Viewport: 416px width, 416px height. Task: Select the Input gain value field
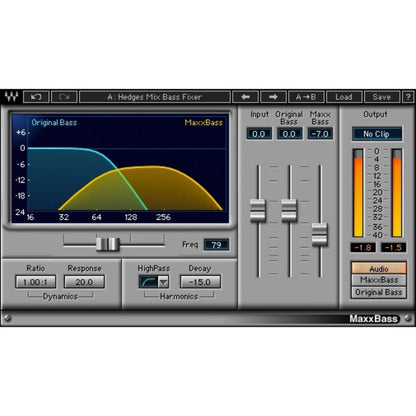pos(259,134)
